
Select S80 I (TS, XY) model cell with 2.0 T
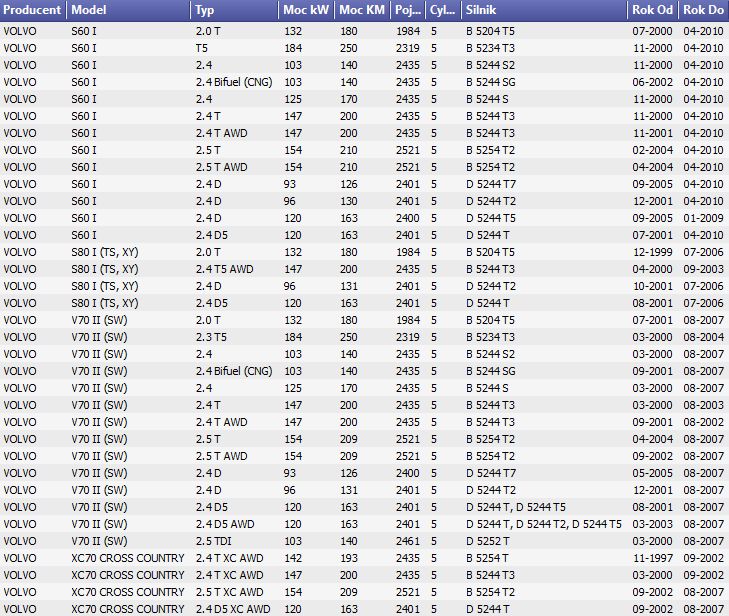pos(105,252)
